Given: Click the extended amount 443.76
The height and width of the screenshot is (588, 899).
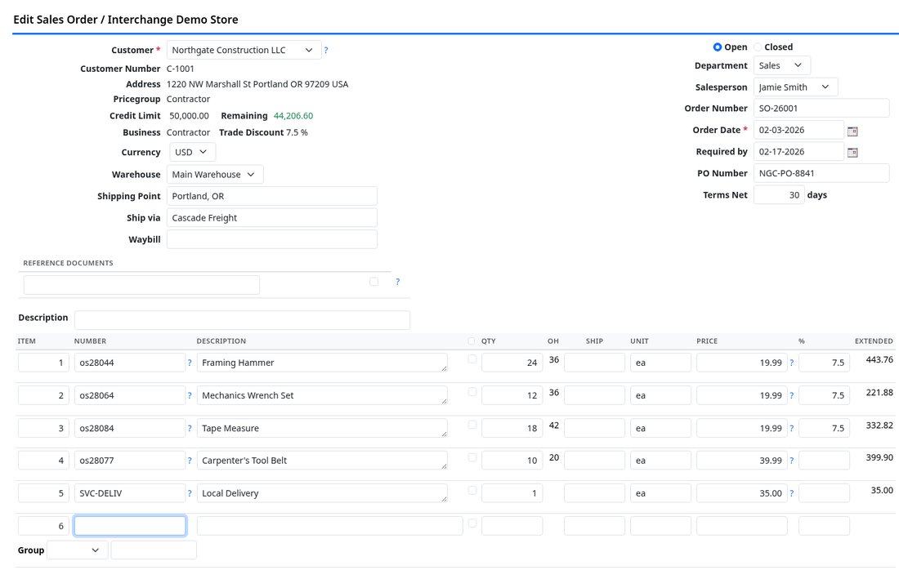Looking at the screenshot, I should pos(879,360).
